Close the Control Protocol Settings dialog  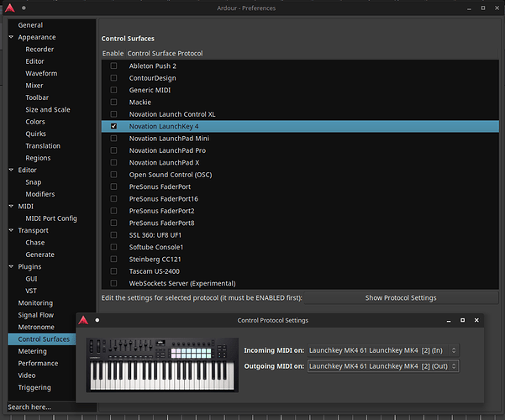coord(473,320)
